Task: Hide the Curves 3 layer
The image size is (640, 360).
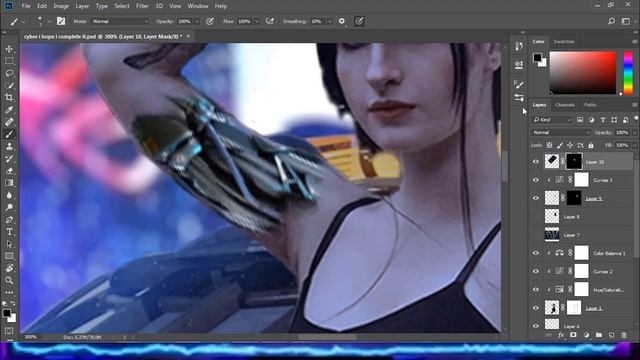Action: pos(536,180)
